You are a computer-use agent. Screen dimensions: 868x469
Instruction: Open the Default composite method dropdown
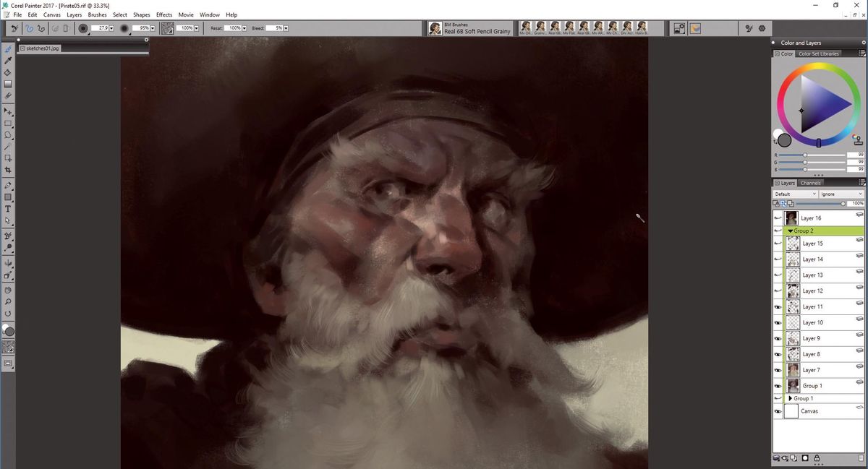click(x=796, y=194)
